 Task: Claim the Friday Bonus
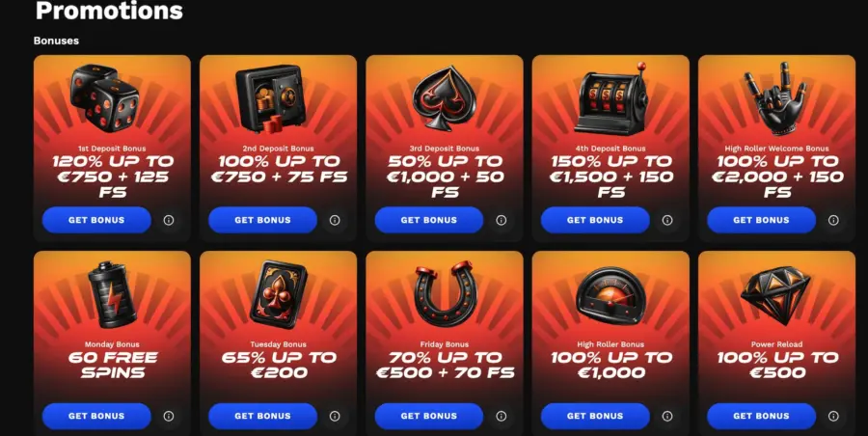tap(429, 416)
